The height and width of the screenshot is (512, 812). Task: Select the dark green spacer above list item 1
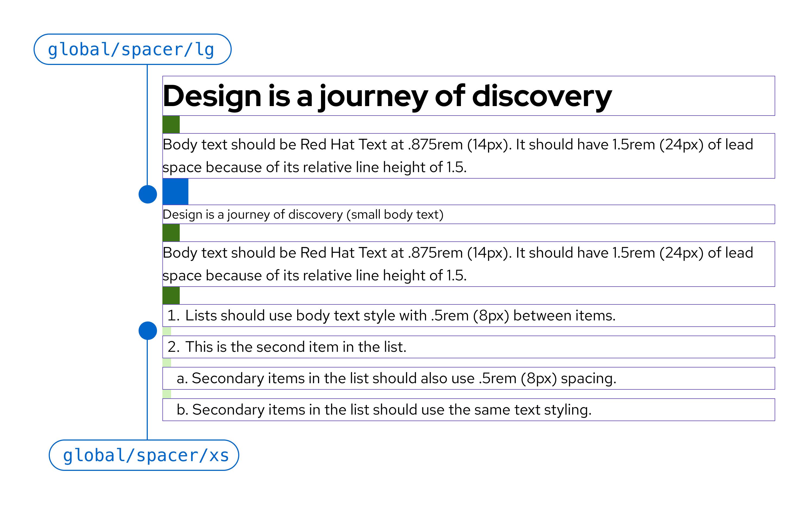click(x=171, y=295)
